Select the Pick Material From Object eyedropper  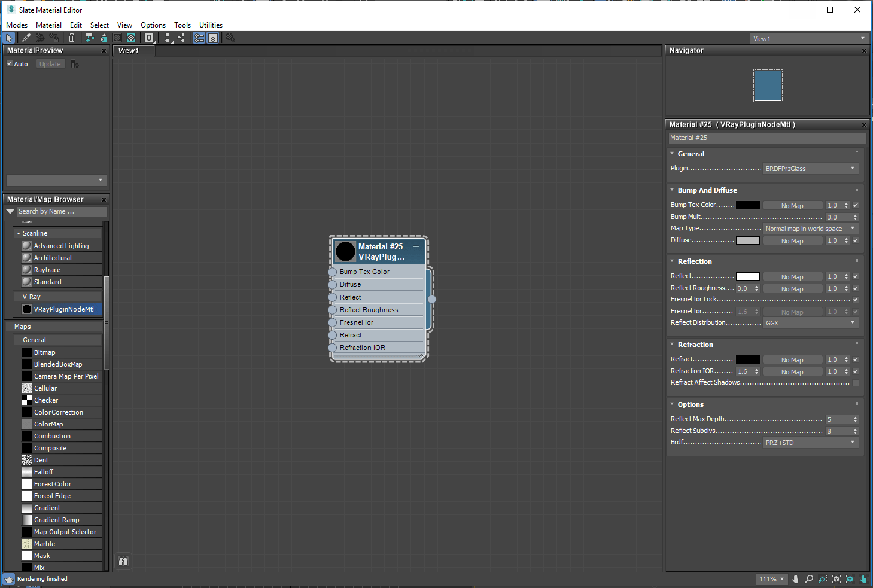26,38
